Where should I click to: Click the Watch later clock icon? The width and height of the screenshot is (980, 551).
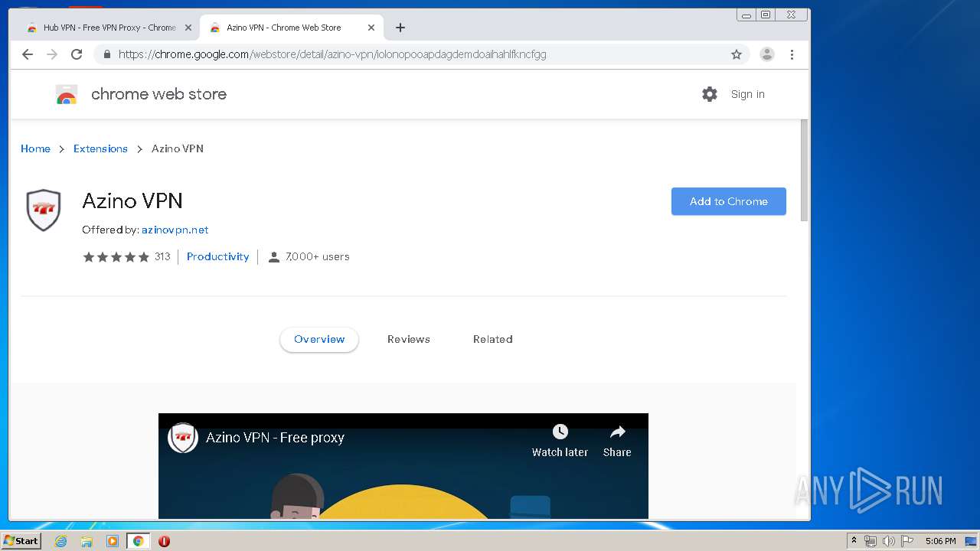pyautogui.click(x=560, y=432)
